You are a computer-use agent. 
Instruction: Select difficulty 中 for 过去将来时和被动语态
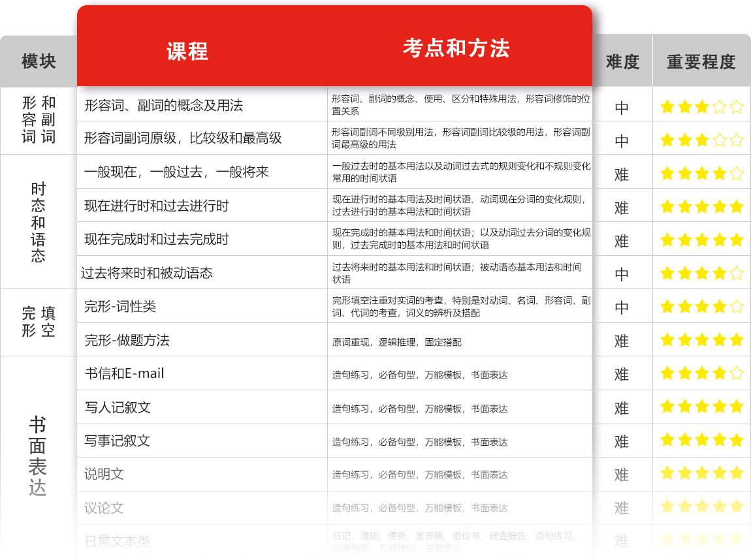pyautogui.click(x=622, y=275)
